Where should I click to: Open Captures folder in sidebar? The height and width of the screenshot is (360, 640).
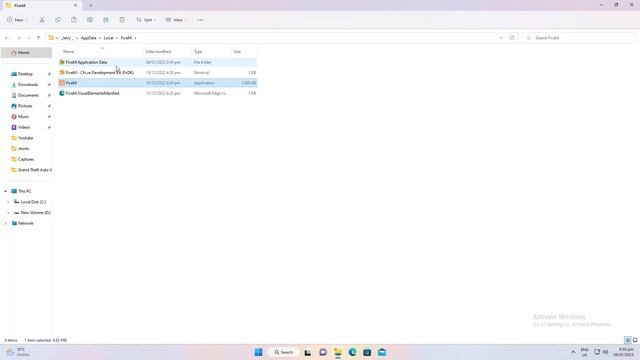(x=27, y=159)
